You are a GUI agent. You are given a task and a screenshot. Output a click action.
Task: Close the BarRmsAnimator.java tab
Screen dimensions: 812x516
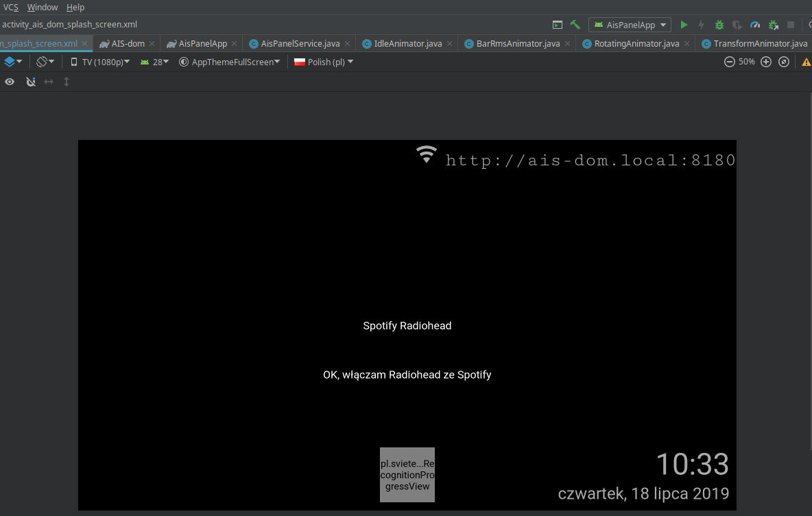coord(567,43)
